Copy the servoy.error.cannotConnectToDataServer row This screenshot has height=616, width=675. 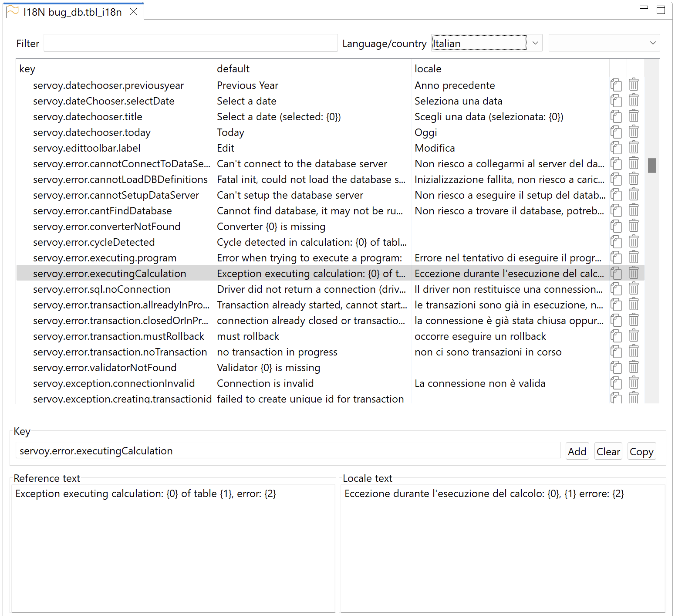click(616, 163)
